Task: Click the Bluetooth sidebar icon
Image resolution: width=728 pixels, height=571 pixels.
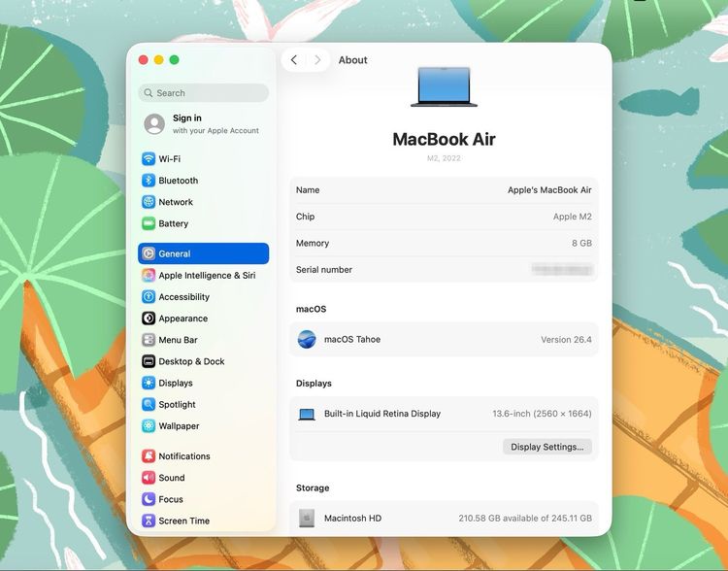Action: [x=149, y=181]
